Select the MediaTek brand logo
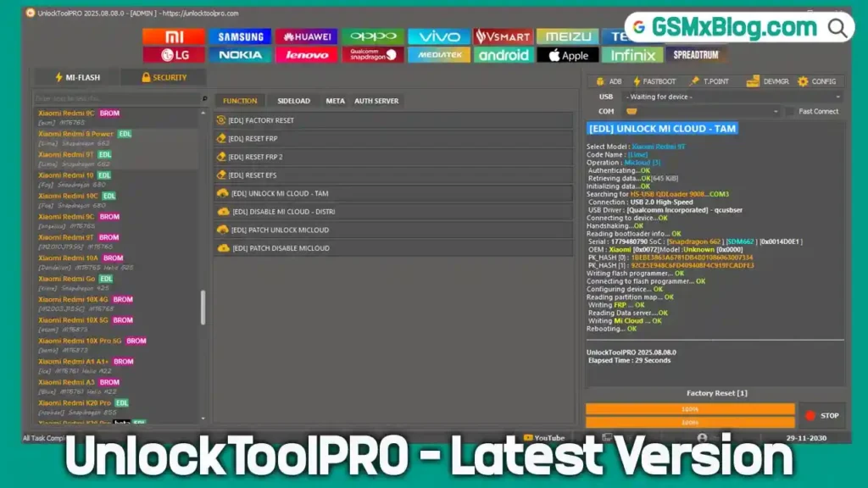868x488 pixels. click(x=438, y=54)
